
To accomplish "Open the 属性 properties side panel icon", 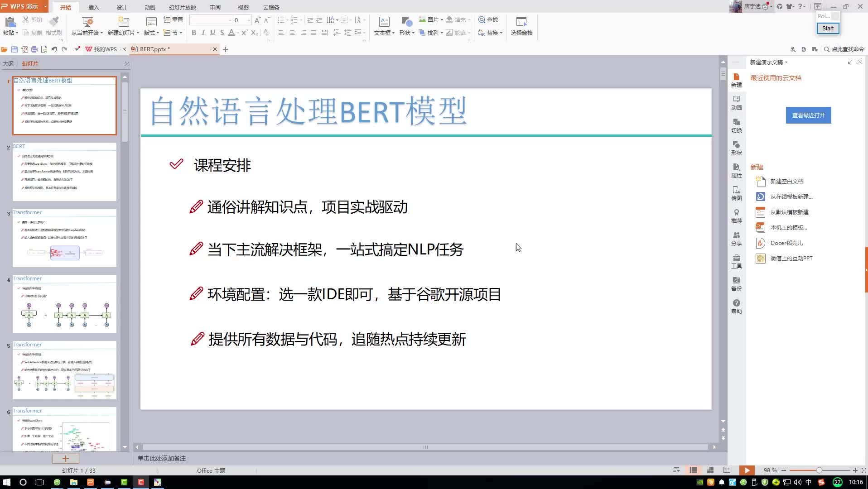I will click(736, 171).
